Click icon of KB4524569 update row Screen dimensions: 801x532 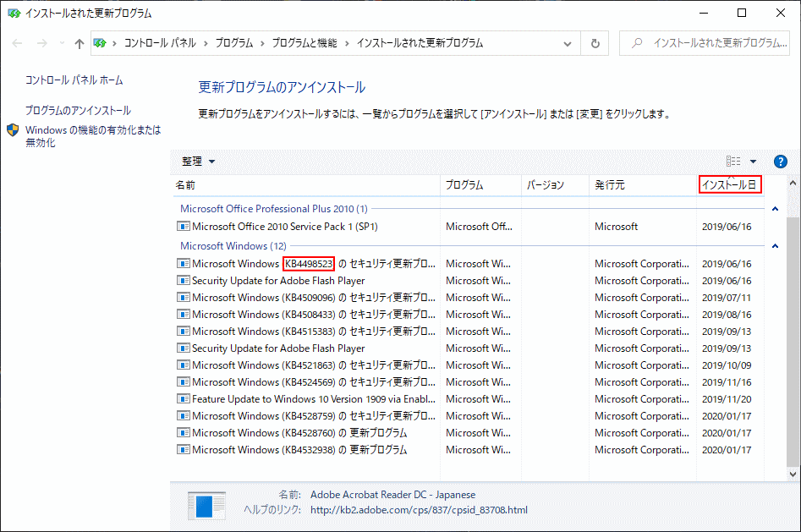(184, 381)
